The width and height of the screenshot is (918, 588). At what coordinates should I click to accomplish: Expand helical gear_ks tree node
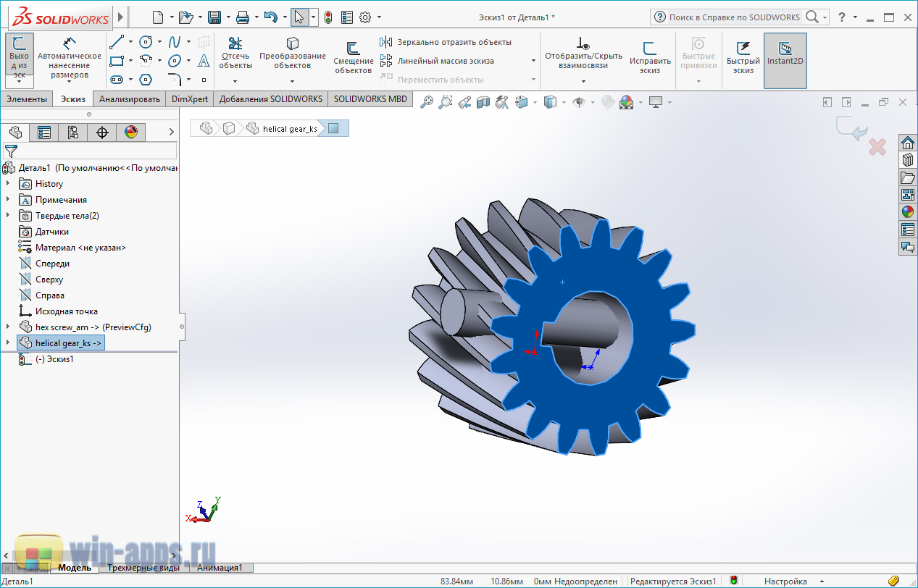coord(9,343)
